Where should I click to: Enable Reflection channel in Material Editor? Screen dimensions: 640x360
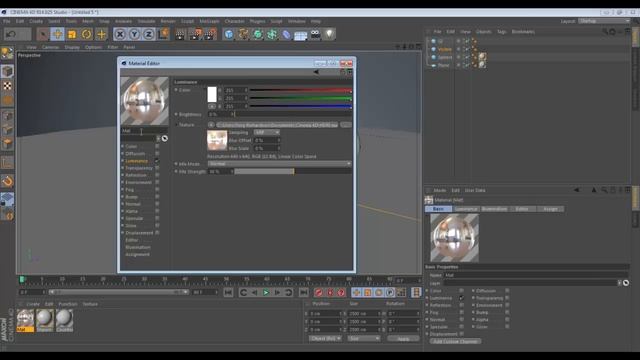coord(157,175)
